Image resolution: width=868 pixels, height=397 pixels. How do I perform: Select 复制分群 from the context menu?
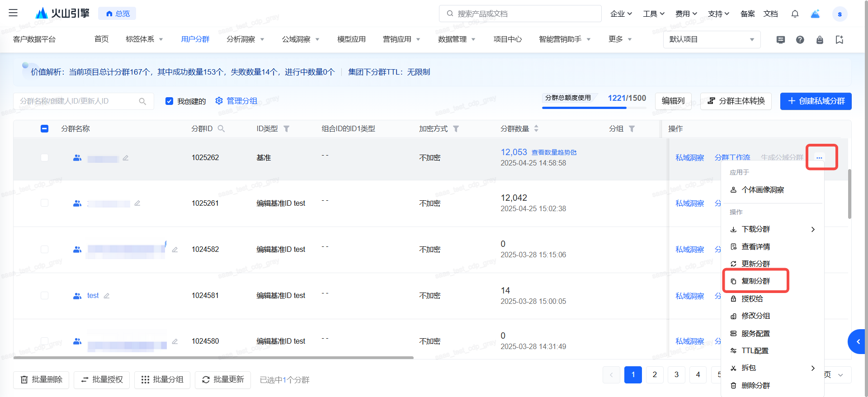pyautogui.click(x=755, y=281)
